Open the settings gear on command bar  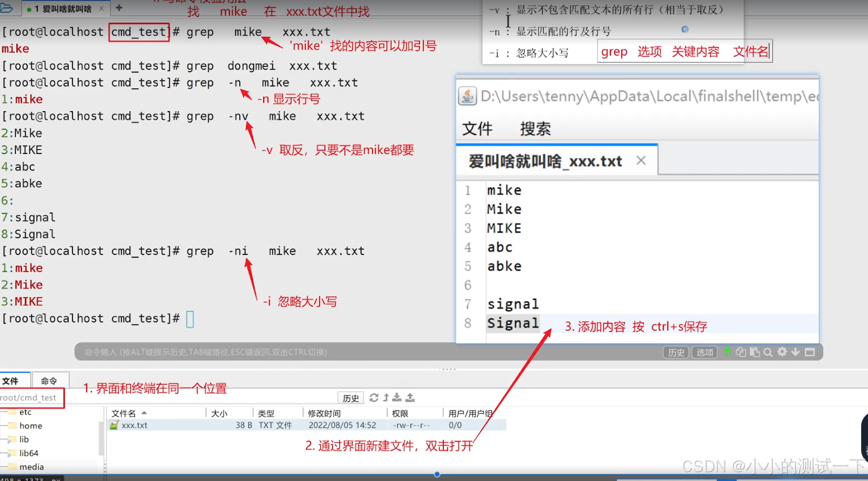[x=782, y=352]
